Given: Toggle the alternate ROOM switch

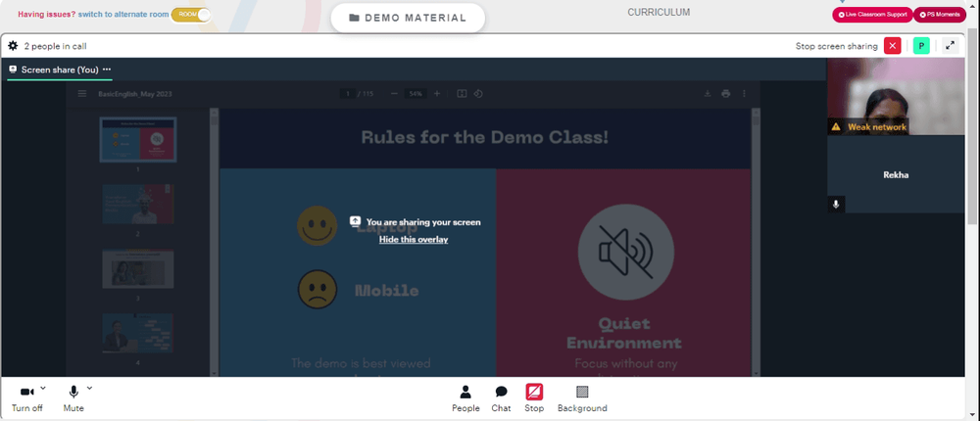Looking at the screenshot, I should point(190,15).
